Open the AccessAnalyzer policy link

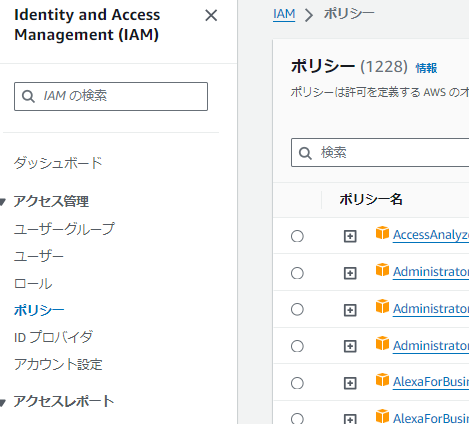click(431, 235)
